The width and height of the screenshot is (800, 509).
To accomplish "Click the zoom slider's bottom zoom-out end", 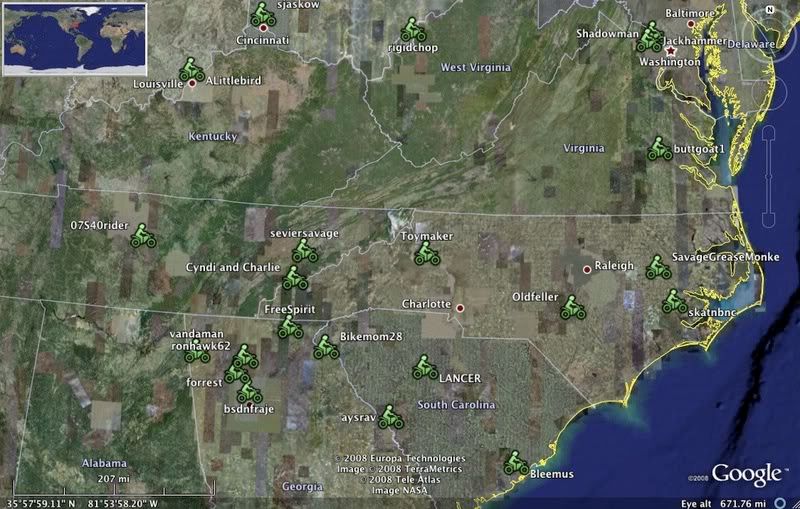I will pos(768,220).
